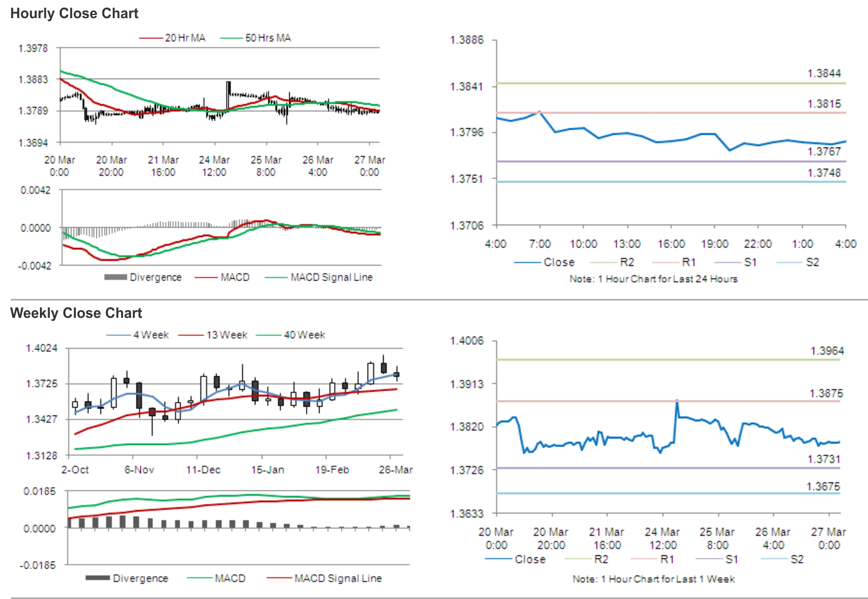
Task: Select the S2 legend in 24-hour chart
Action: pos(798,262)
